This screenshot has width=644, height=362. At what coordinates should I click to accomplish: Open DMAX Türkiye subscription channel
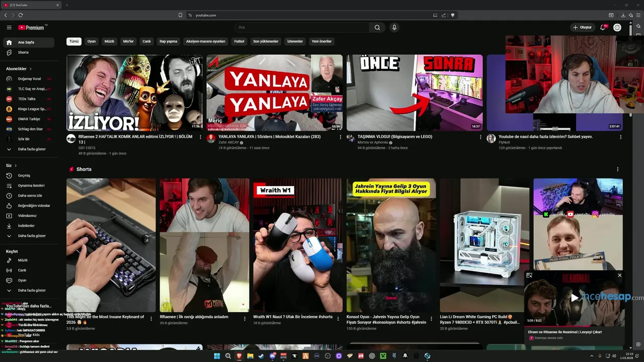tap(30, 119)
